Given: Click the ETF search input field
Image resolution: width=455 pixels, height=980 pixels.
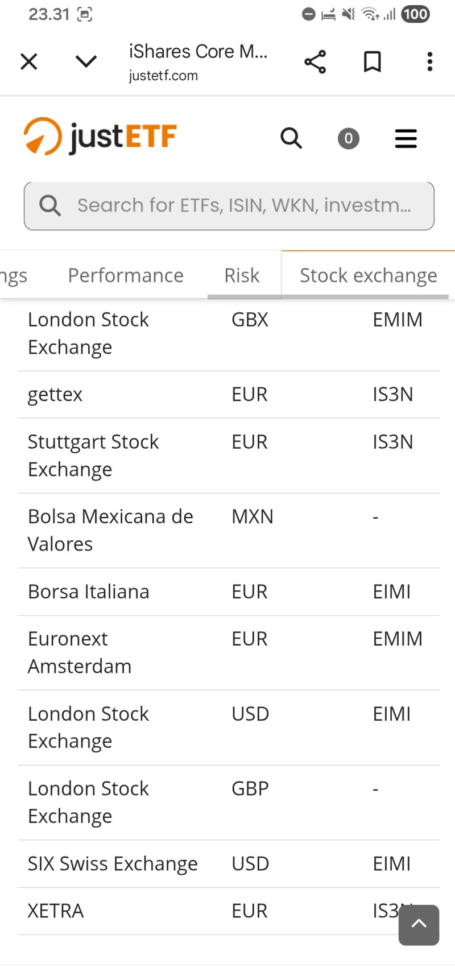Looking at the screenshot, I should click(245, 205).
